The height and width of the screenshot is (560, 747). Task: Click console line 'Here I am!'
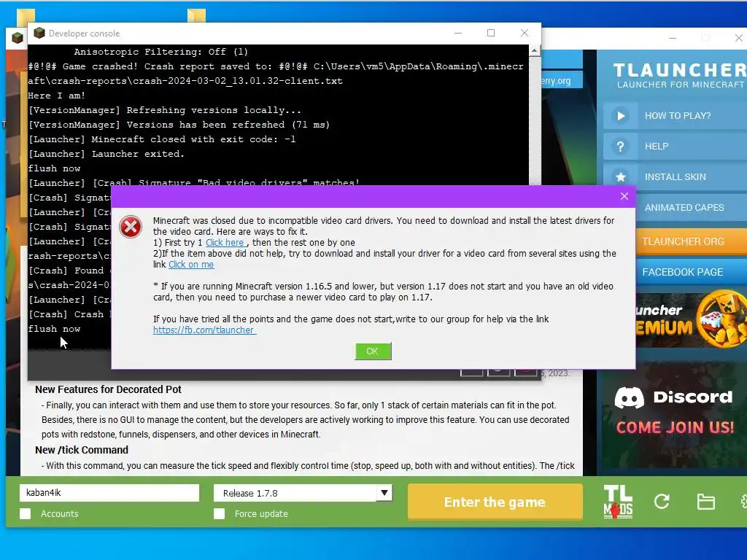56,96
